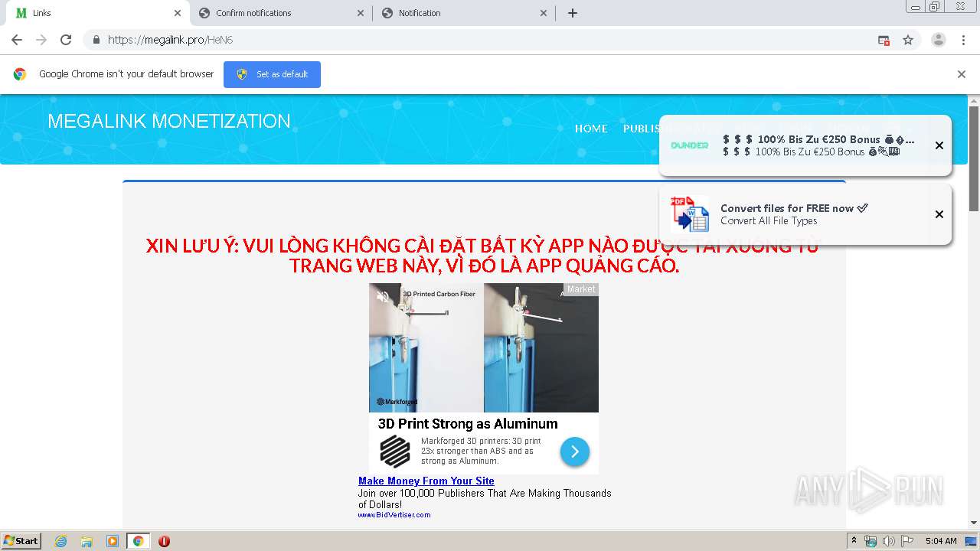Click the padlock site info icon
Screen dimensions: 980x551
[x=96, y=40]
